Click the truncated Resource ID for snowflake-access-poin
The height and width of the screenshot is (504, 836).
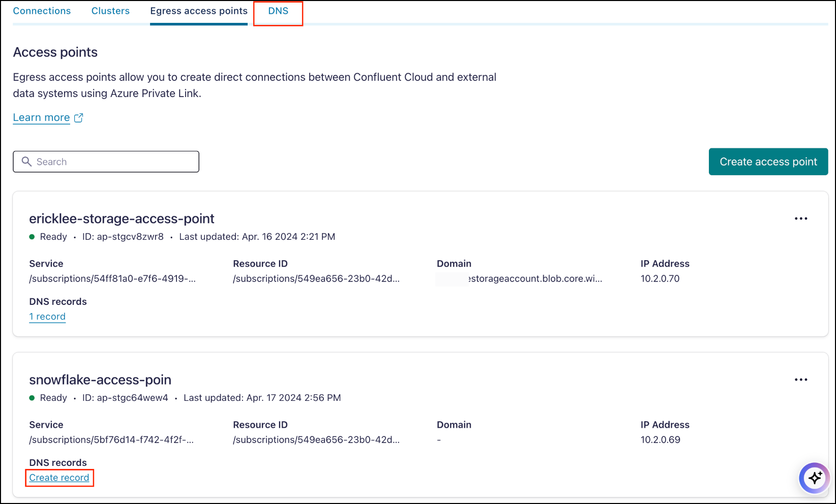pos(316,439)
